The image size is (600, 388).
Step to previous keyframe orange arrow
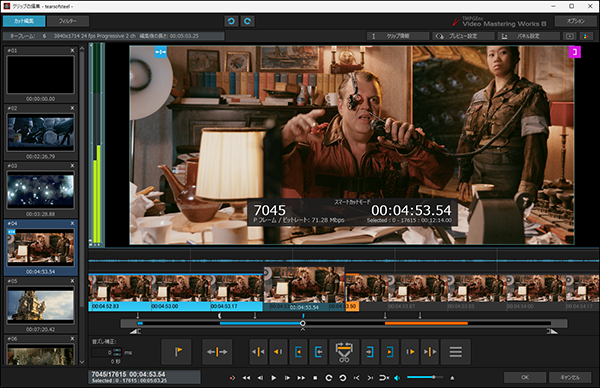[x=278, y=352]
